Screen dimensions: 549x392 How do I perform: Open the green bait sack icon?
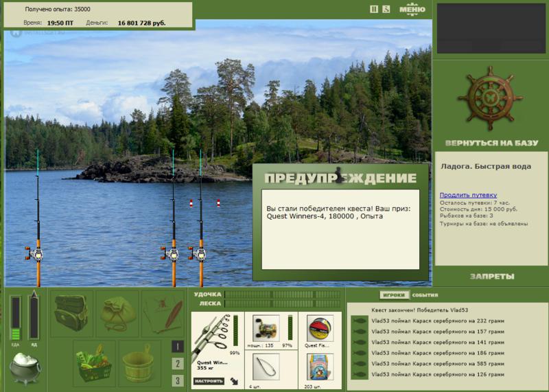click(x=117, y=313)
